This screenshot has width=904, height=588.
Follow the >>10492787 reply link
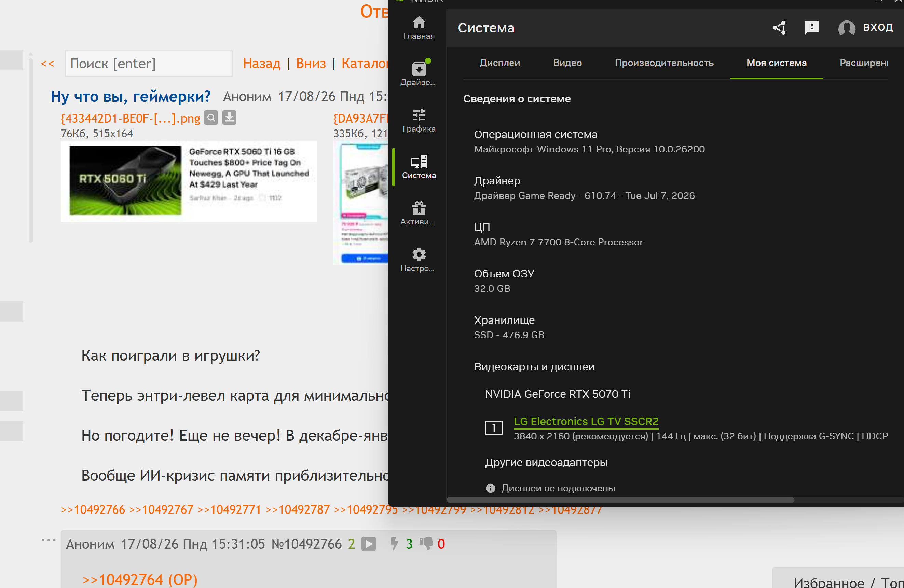(298, 509)
